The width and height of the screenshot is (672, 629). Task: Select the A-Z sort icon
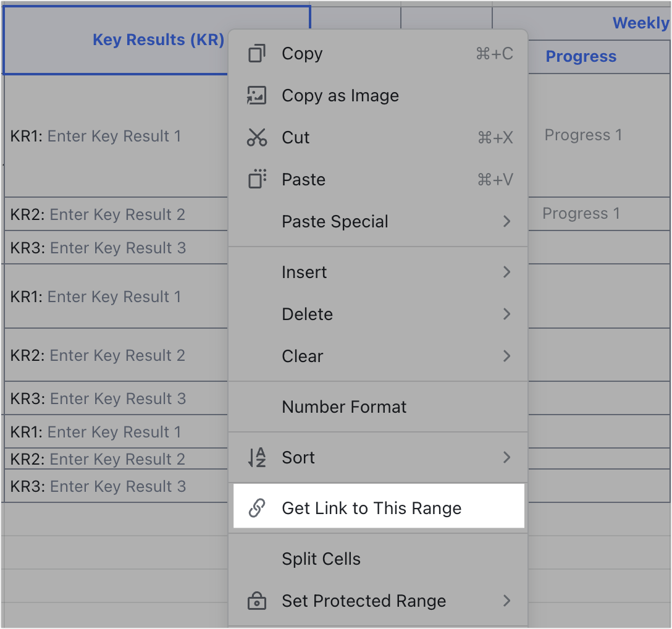point(256,457)
